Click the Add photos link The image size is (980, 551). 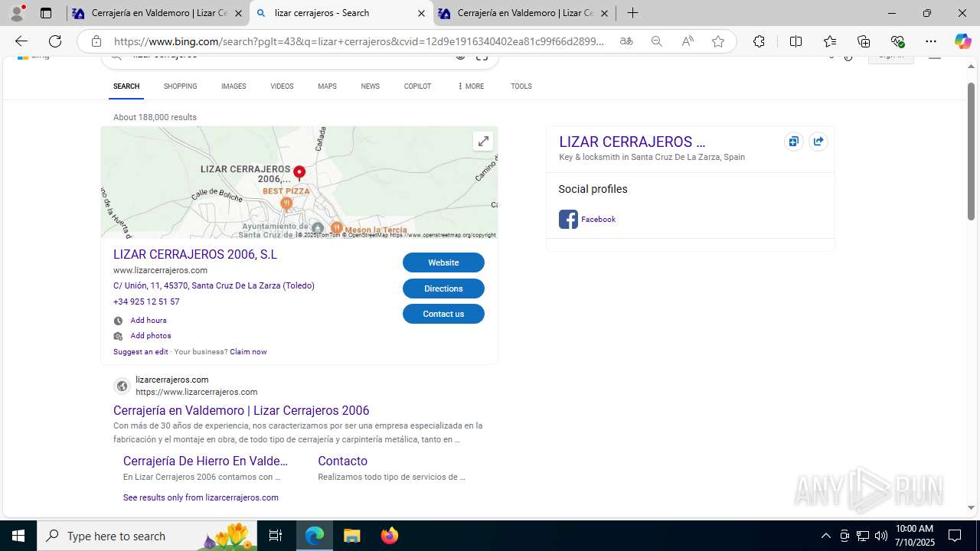(150, 336)
